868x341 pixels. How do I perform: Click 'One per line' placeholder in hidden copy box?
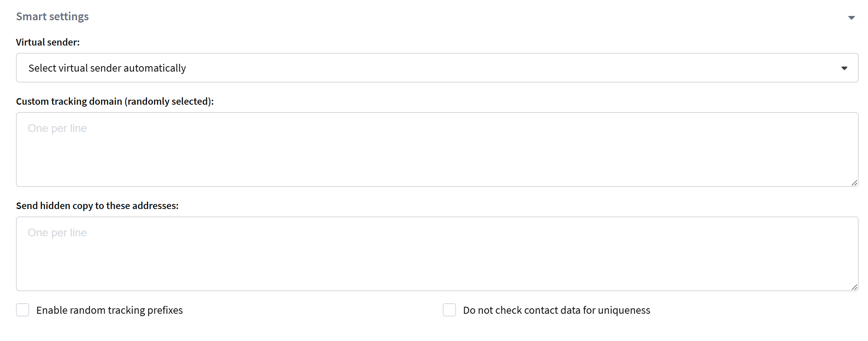pos(57,232)
